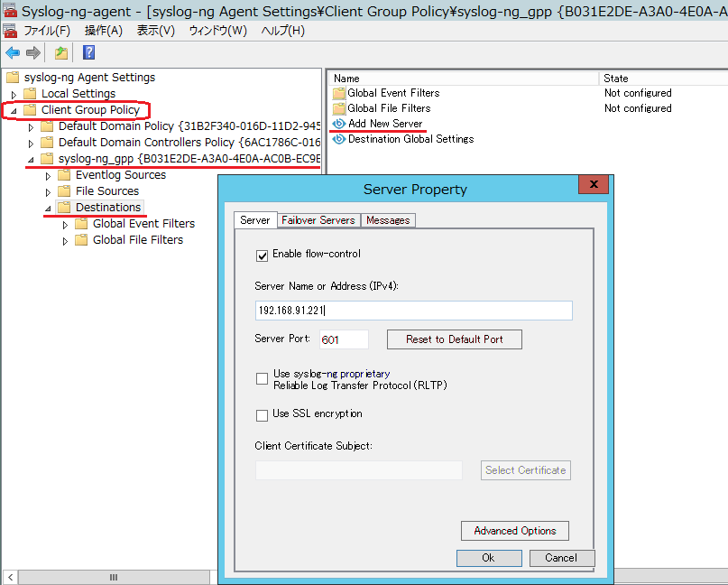
Task: Click the tree's Global Event Filters folder icon
Action: [82, 224]
